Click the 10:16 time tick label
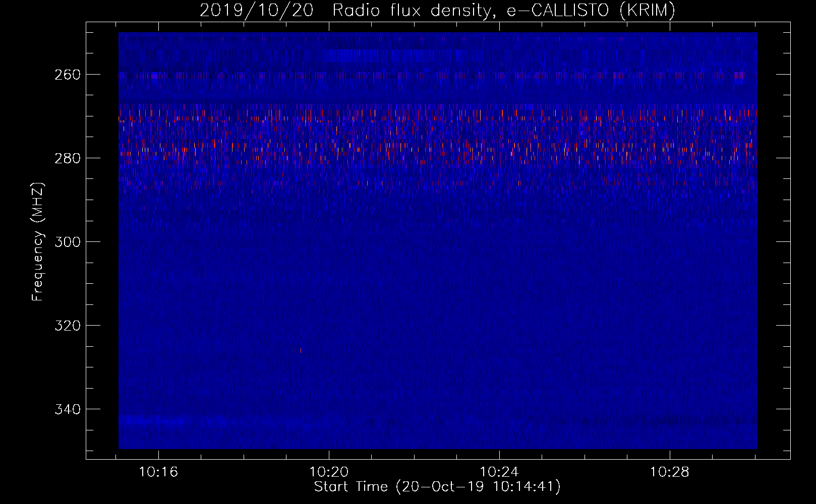The image size is (816, 504). (158, 472)
